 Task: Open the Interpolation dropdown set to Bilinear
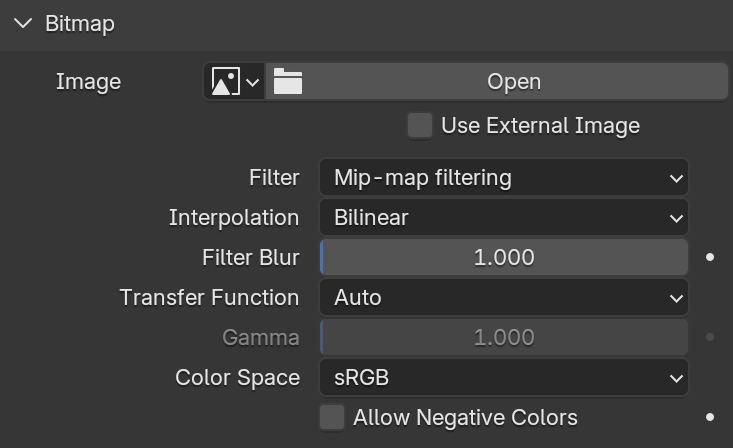503,217
